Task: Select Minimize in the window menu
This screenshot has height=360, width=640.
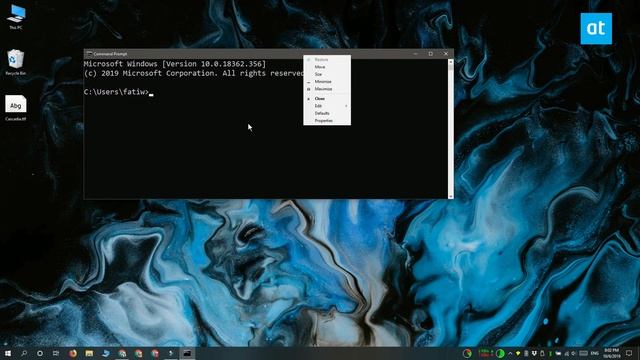Action: click(x=327, y=81)
